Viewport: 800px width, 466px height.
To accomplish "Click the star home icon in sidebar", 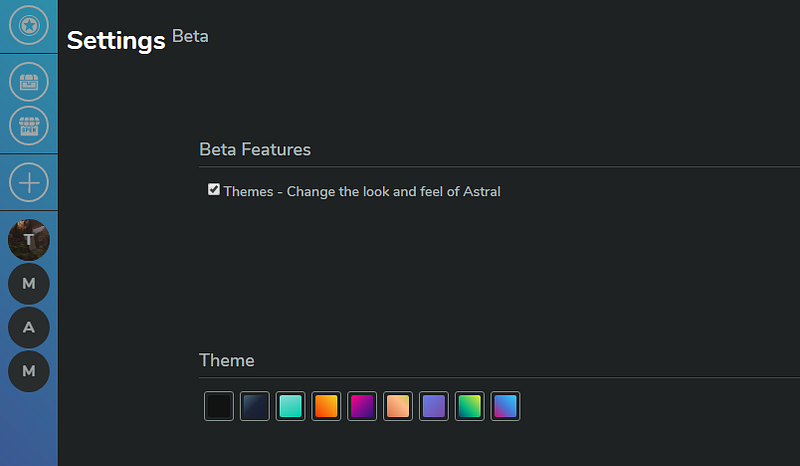I will [x=29, y=24].
